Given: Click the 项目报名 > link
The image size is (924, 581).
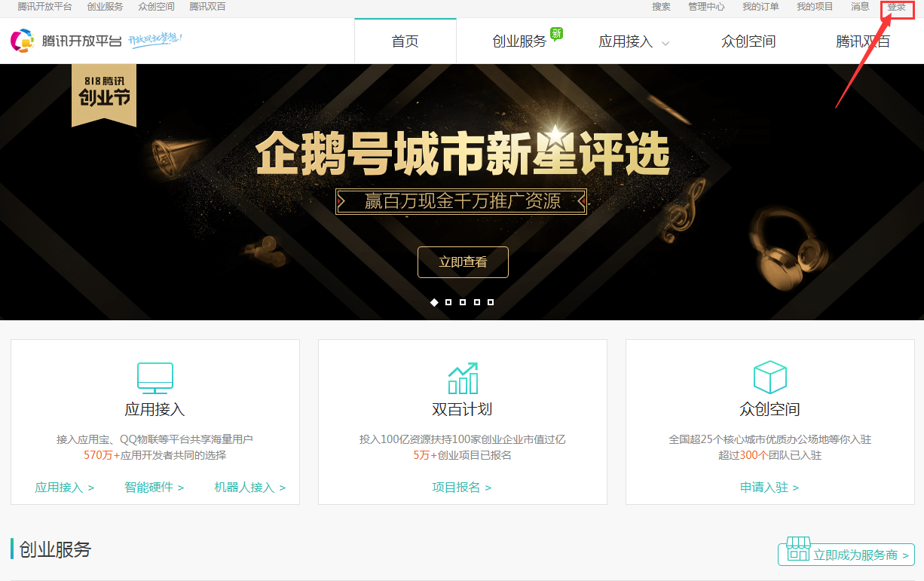Looking at the screenshot, I should (x=462, y=488).
